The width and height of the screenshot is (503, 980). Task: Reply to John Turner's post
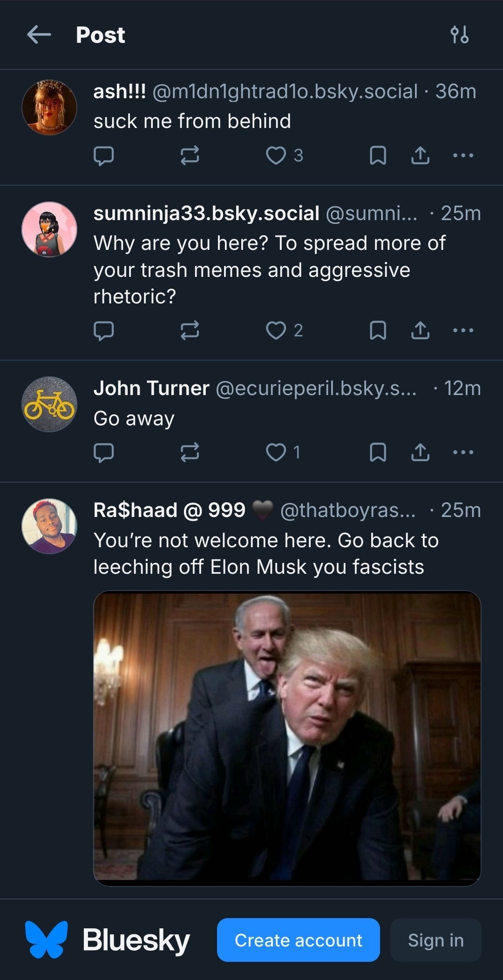[103, 452]
